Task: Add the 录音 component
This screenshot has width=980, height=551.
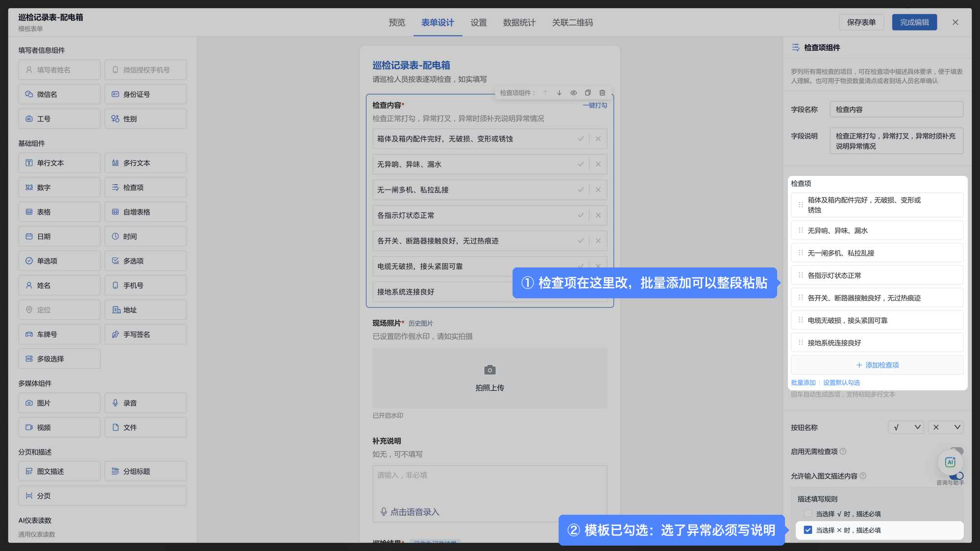Action: coord(146,403)
